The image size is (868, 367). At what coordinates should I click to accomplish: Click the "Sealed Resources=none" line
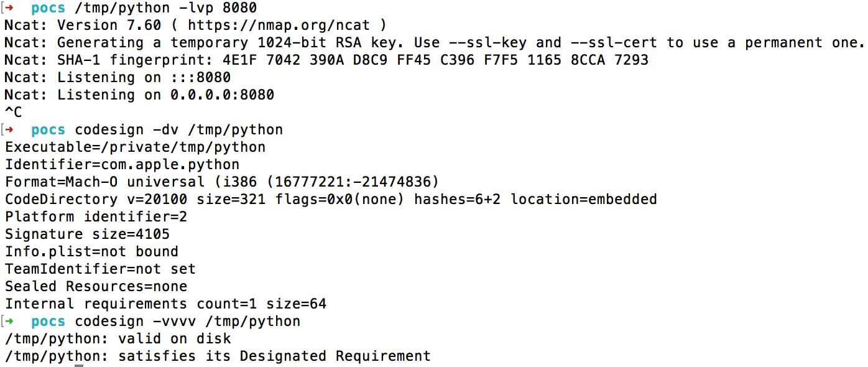[96, 287]
